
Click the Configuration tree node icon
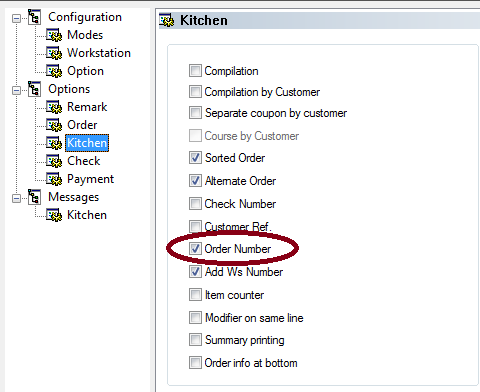(x=34, y=17)
